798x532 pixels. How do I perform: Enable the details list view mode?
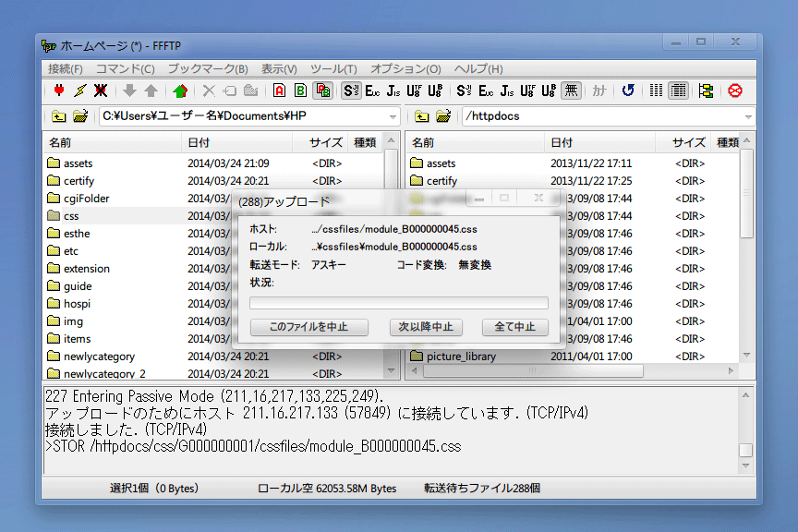click(679, 91)
